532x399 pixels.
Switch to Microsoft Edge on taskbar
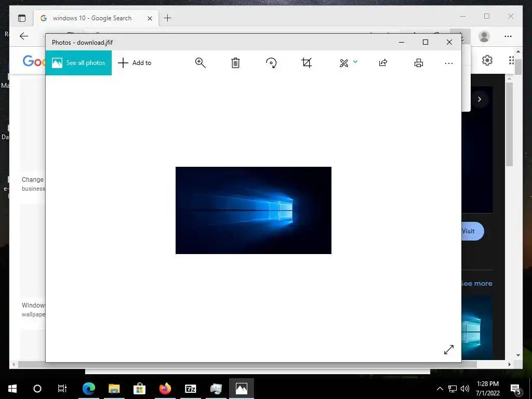(x=89, y=389)
